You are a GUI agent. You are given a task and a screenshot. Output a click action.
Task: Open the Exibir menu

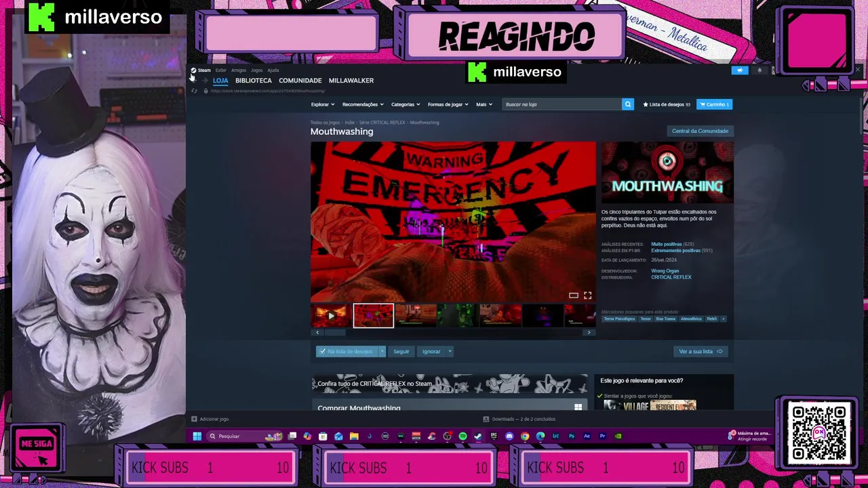coord(220,70)
